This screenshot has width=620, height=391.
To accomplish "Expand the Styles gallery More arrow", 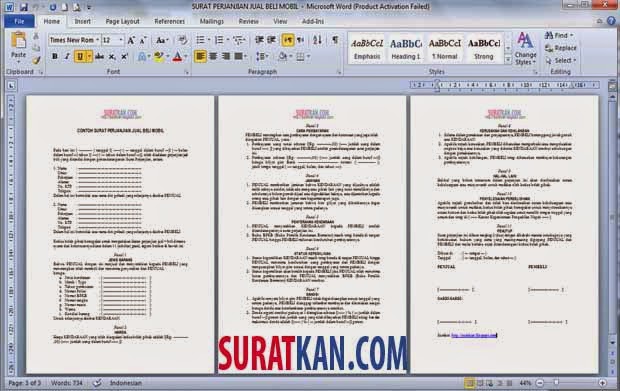I will point(508,60).
